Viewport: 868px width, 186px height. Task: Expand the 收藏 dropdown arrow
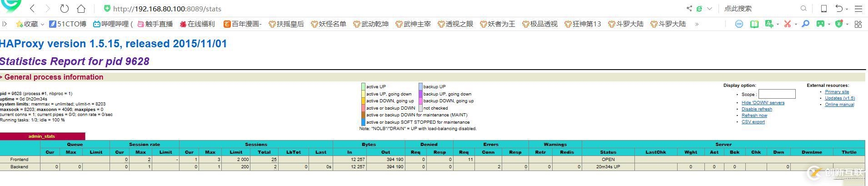pos(42,24)
